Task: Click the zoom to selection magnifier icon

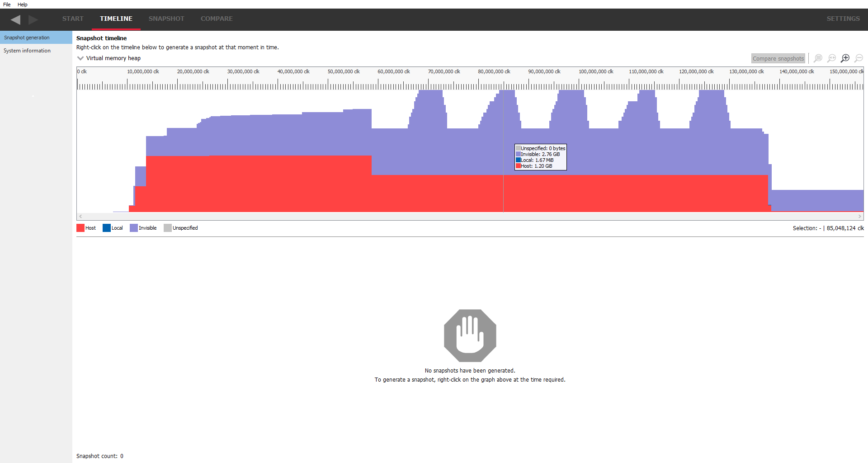Action: pos(818,58)
